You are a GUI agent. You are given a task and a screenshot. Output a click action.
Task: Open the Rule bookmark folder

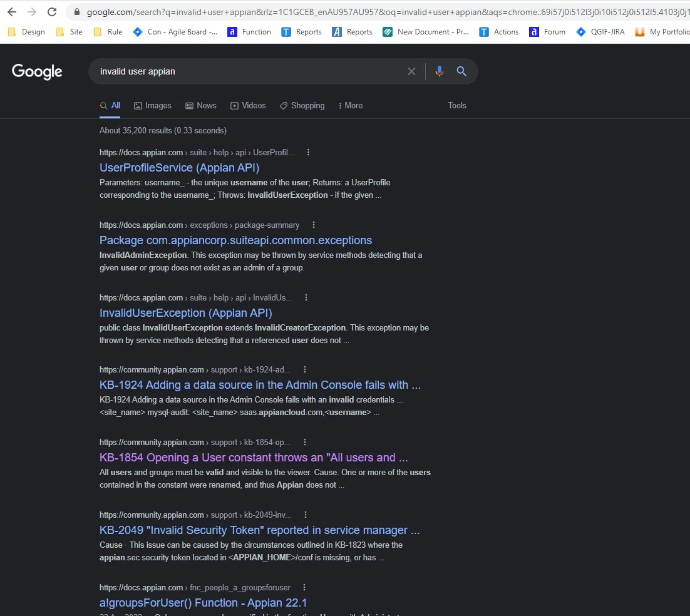(108, 32)
